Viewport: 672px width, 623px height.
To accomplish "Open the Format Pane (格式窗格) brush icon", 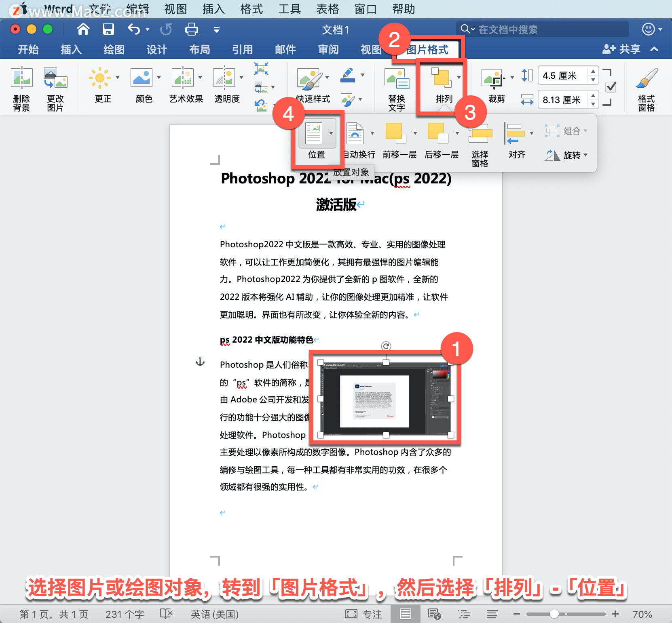I will (647, 78).
